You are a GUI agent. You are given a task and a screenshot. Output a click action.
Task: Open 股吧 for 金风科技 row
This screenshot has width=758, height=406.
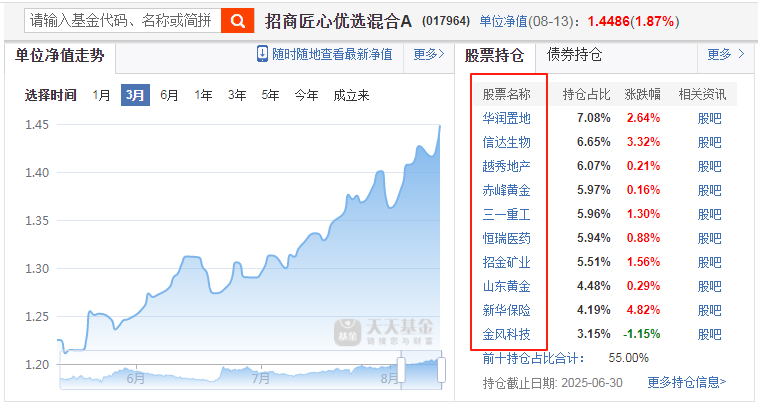point(709,334)
